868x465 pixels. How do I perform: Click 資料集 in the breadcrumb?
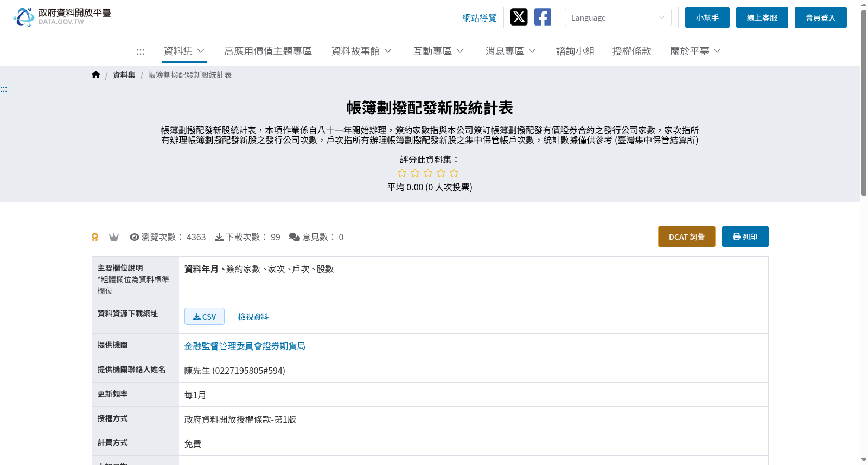coord(124,75)
